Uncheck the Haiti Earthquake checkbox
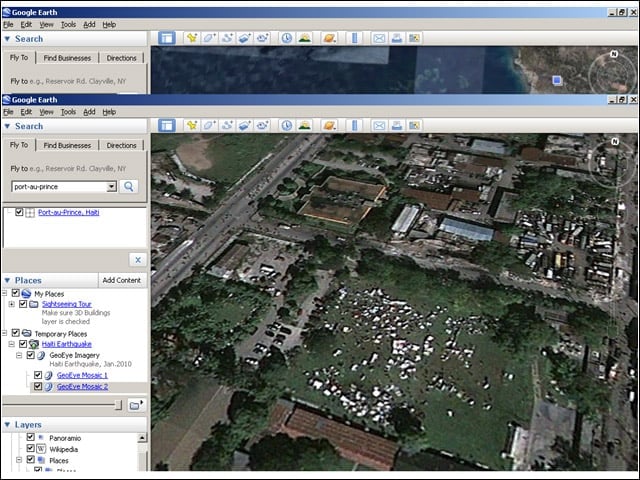The width and height of the screenshot is (640, 480). [x=23, y=344]
